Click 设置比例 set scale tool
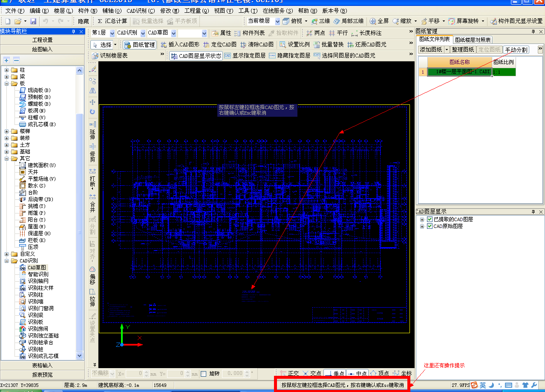The height and width of the screenshot is (392, 545). tap(294, 44)
